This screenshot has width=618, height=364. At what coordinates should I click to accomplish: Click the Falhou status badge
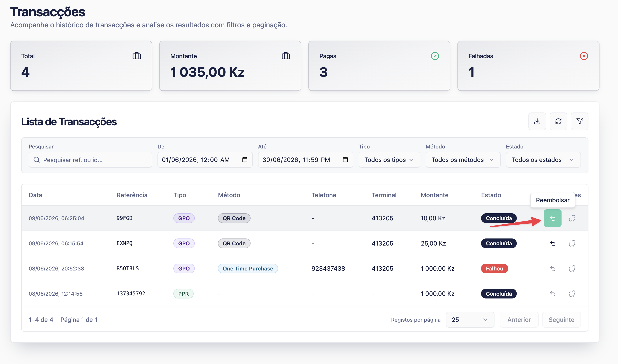494,268
